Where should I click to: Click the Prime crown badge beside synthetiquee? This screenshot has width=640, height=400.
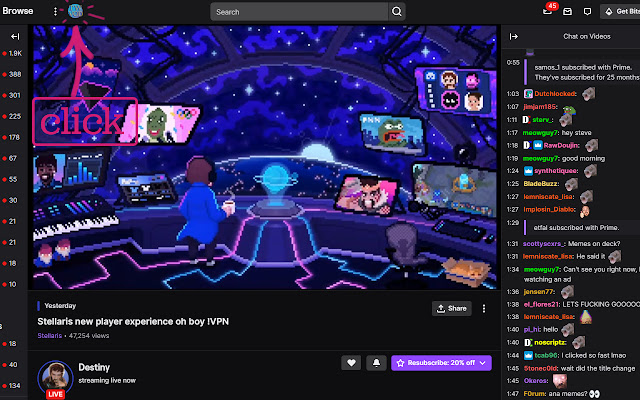pos(528,171)
